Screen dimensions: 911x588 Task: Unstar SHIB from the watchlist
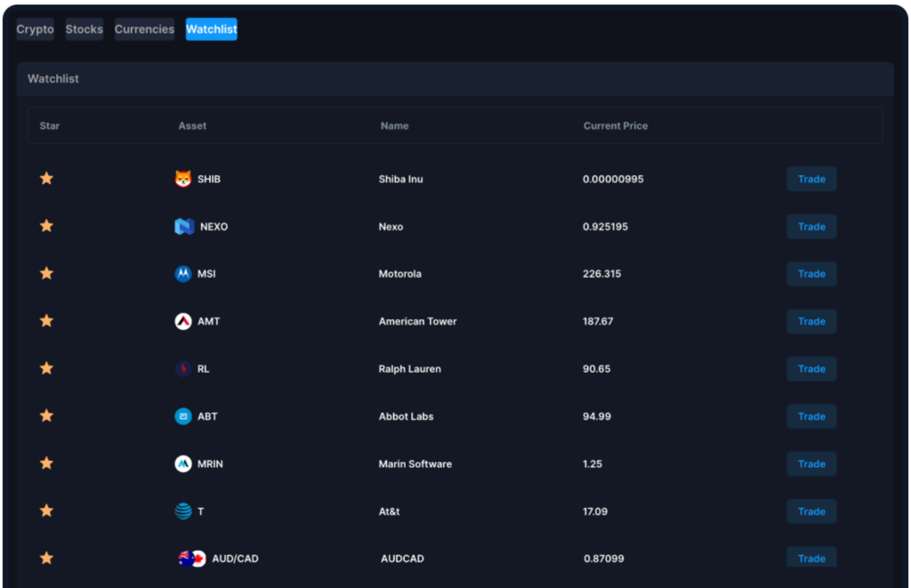[46, 179]
